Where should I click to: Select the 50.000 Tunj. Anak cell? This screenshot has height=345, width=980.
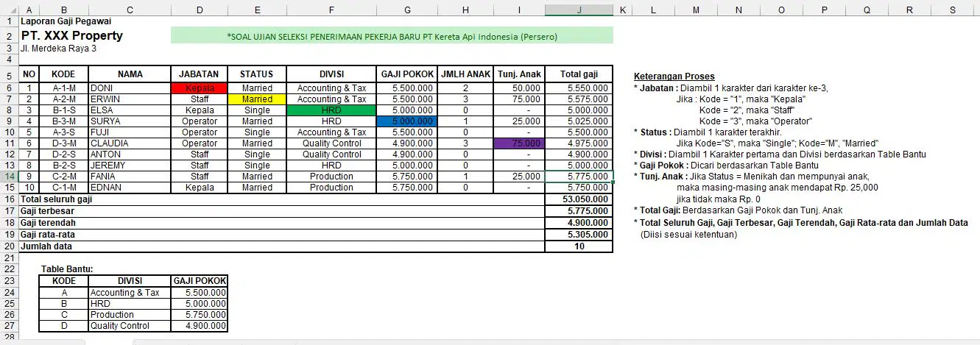[519, 88]
